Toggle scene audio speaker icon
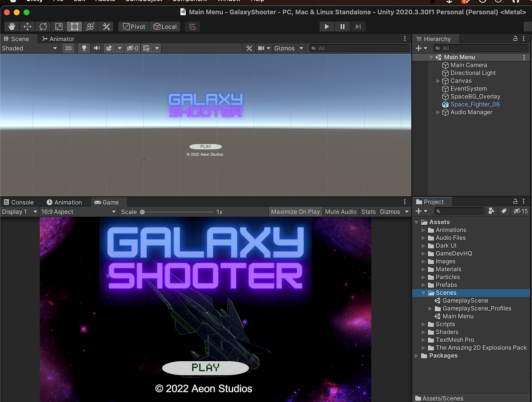The image size is (532, 402). (96, 48)
